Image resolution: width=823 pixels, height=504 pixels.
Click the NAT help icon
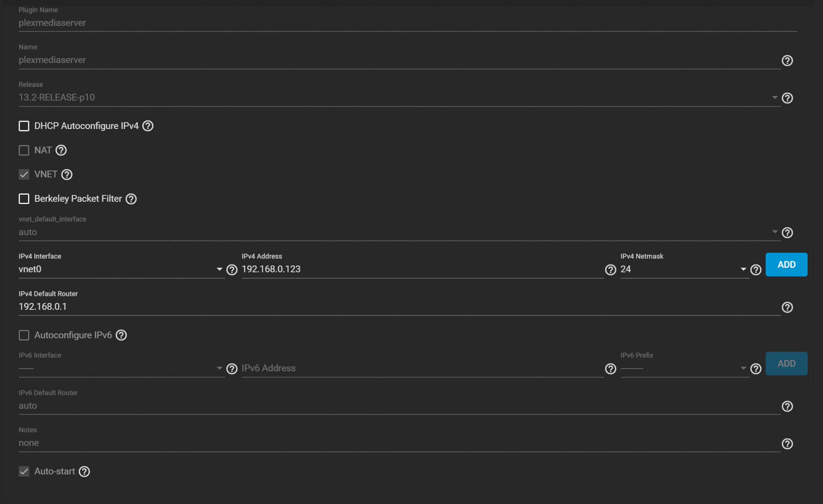coord(61,150)
